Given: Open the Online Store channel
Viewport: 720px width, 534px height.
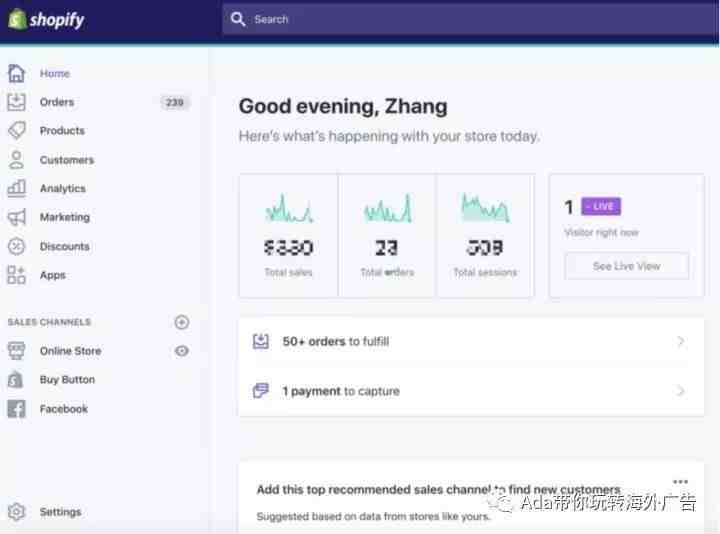Looking at the screenshot, I should tap(70, 351).
